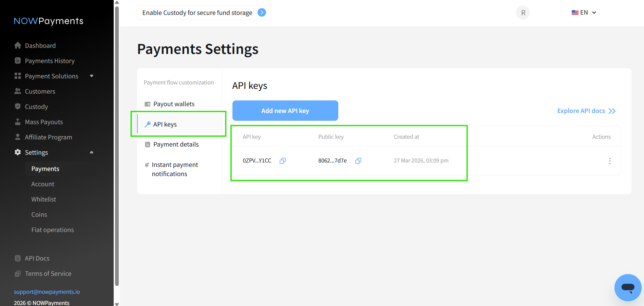644x306 pixels.
Task: Go to Dashboard
Action: (x=40, y=45)
